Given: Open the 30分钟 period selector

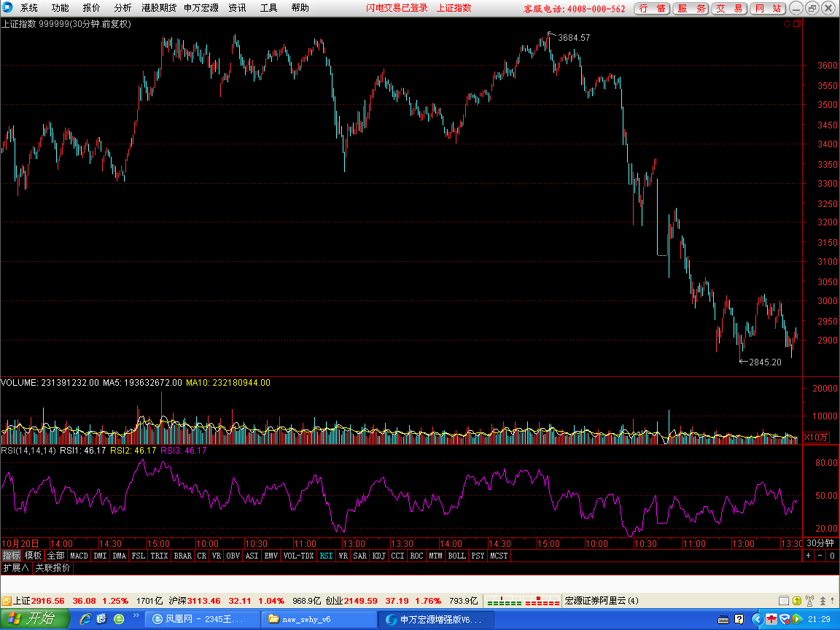Looking at the screenshot, I should 820,543.
